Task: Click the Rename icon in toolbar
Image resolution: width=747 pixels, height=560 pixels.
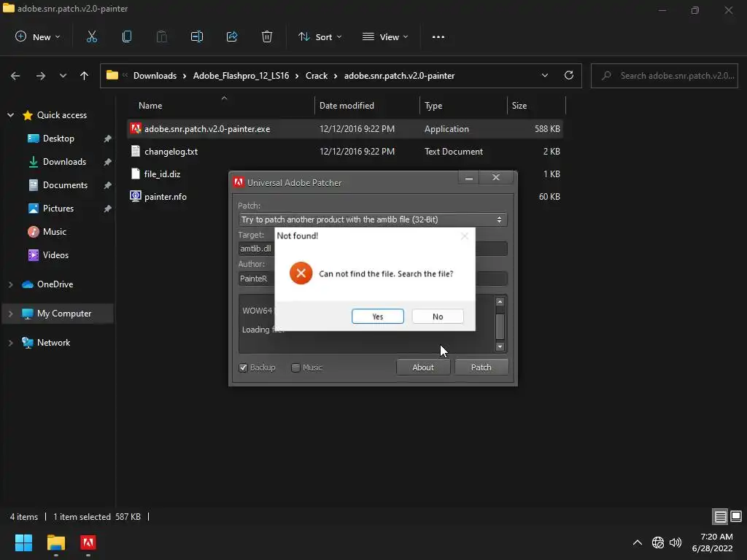Action: (x=197, y=36)
